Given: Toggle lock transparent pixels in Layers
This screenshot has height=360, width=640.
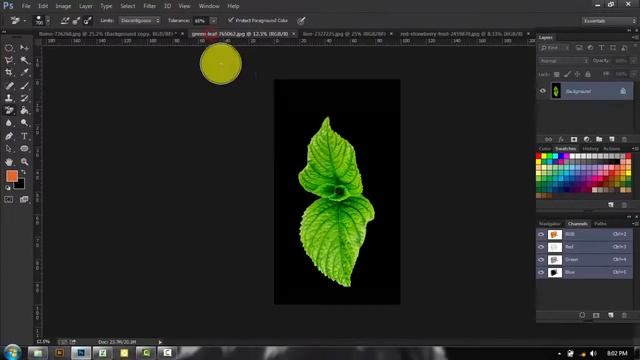Looking at the screenshot, I should (x=557, y=74).
